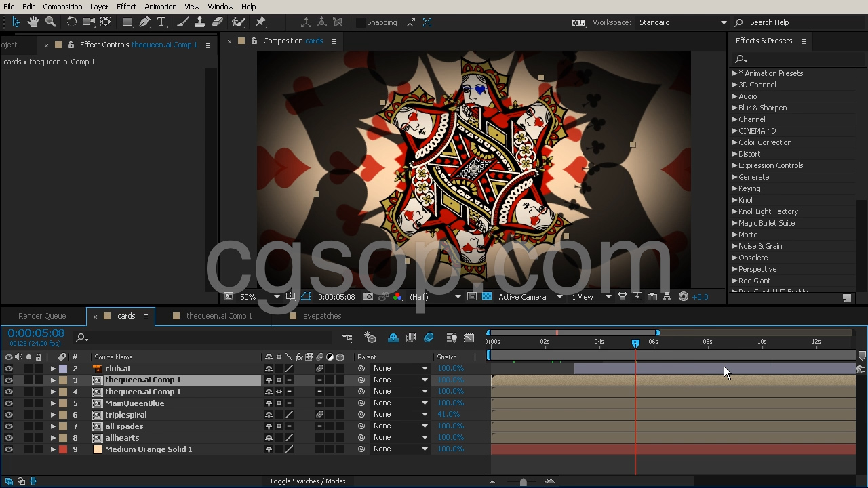Click the label color of layer 9
868x488 pixels.
63,449
